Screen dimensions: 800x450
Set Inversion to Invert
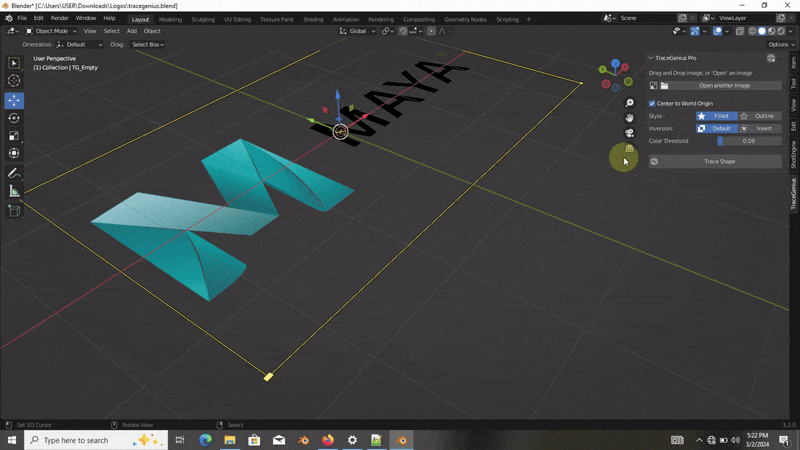click(x=760, y=129)
